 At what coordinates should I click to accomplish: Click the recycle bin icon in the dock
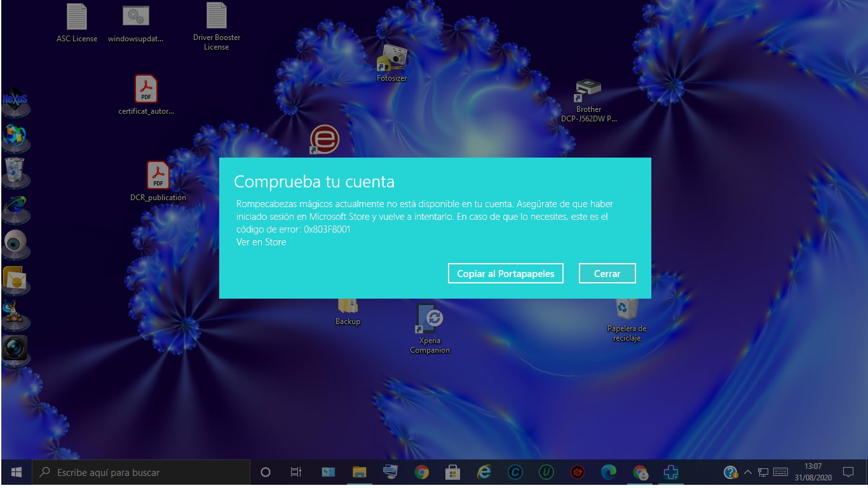15,171
